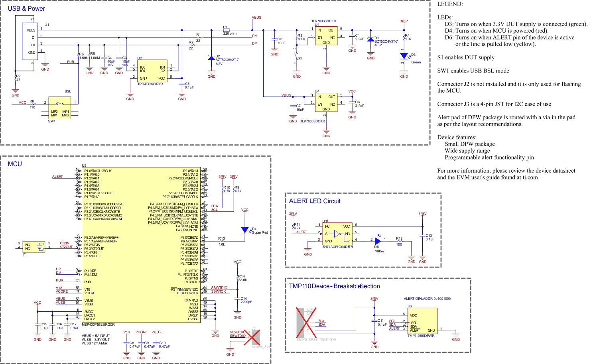Click the R3 100k resistor

click(297, 37)
